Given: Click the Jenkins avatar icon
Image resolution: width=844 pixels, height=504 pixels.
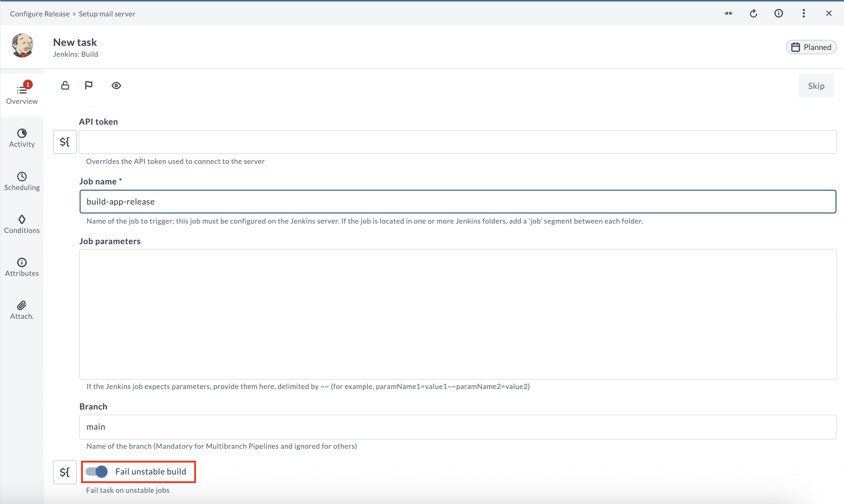Looking at the screenshot, I should 22,46.
